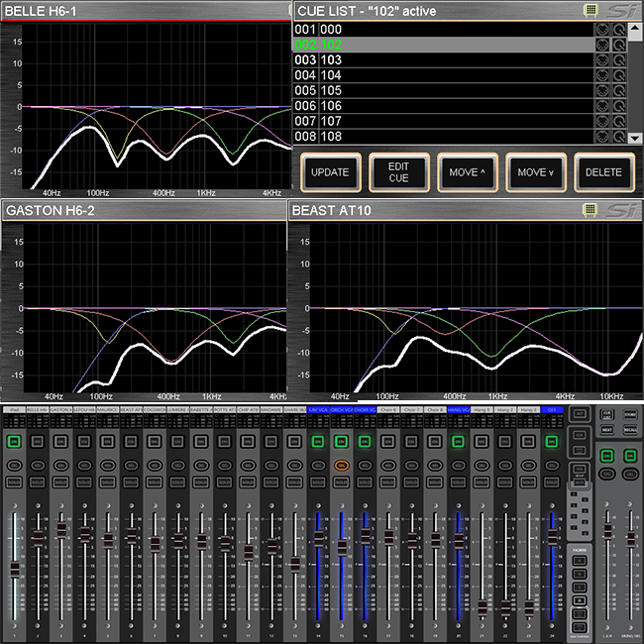Viewport: 644px width, 644px height.
Task: Click the MADAME channel name label
Action: [271, 410]
